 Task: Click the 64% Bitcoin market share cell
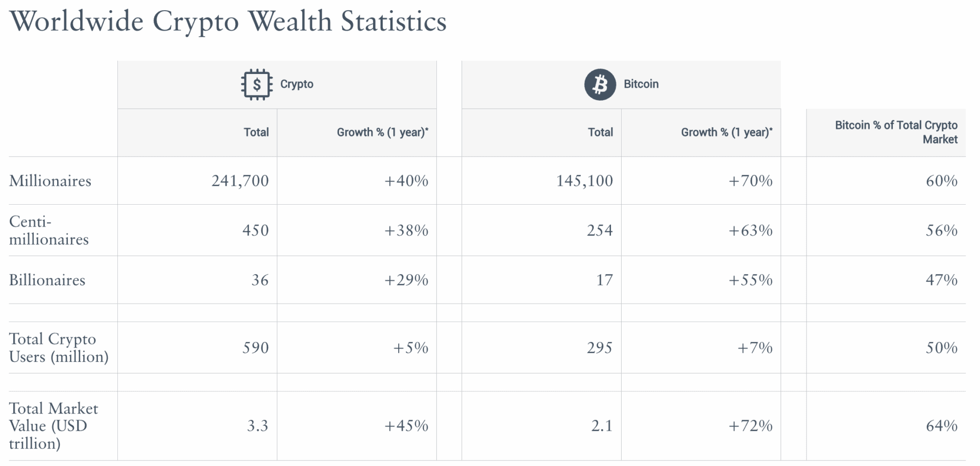pos(941,426)
